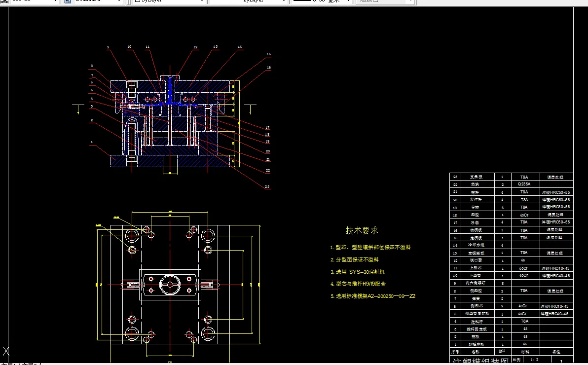The width and height of the screenshot is (588, 365).
Task: Click the 序号 header cell
Action: (x=455, y=352)
